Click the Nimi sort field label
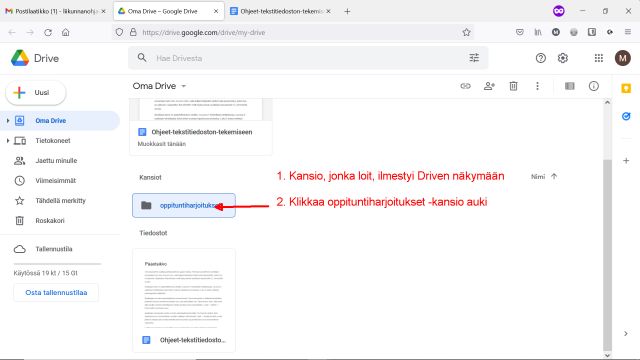 (x=538, y=177)
